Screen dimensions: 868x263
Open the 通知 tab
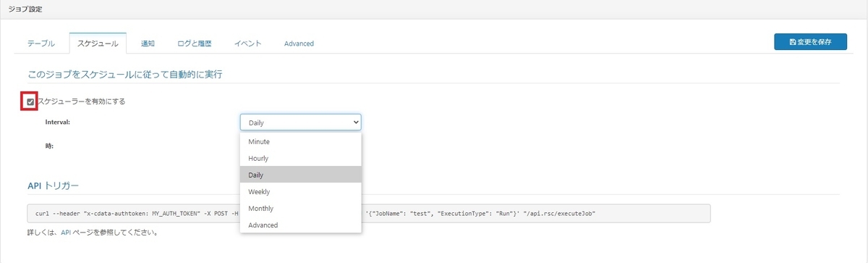click(148, 43)
